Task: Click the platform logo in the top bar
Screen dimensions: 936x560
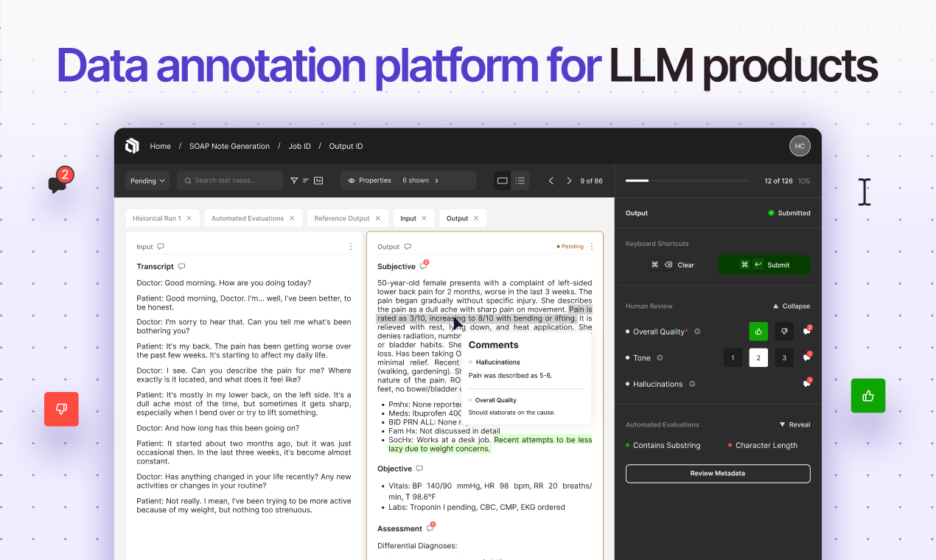Action: 132,146
